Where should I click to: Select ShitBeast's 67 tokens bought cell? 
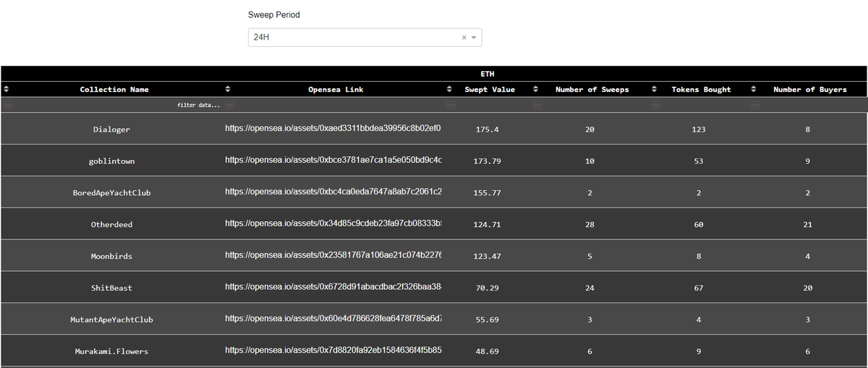click(698, 288)
